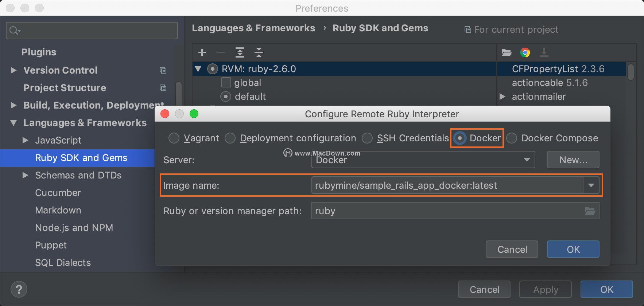Select the Deployment configuration option
Image resolution: width=644 pixels, height=306 pixels.
point(230,138)
